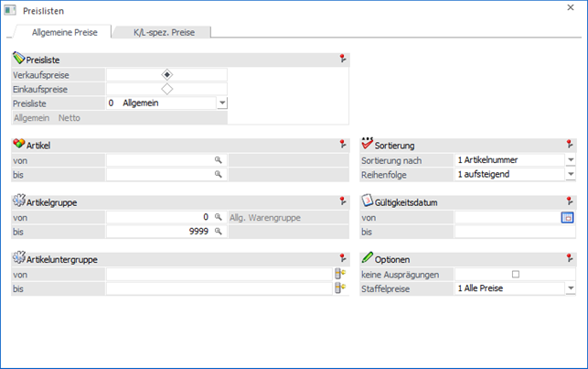Expand the Sortierung nach dropdown
Screen dimensions: 588x369
coord(570,159)
